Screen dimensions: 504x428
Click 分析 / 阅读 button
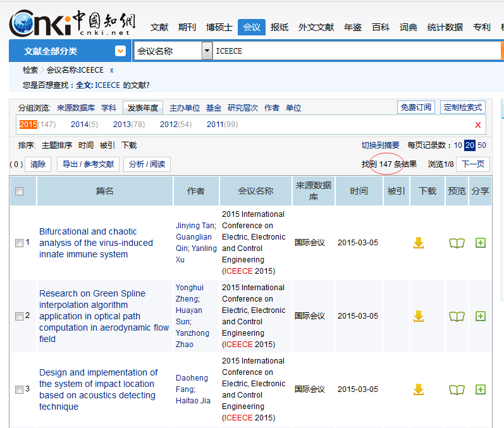point(147,164)
